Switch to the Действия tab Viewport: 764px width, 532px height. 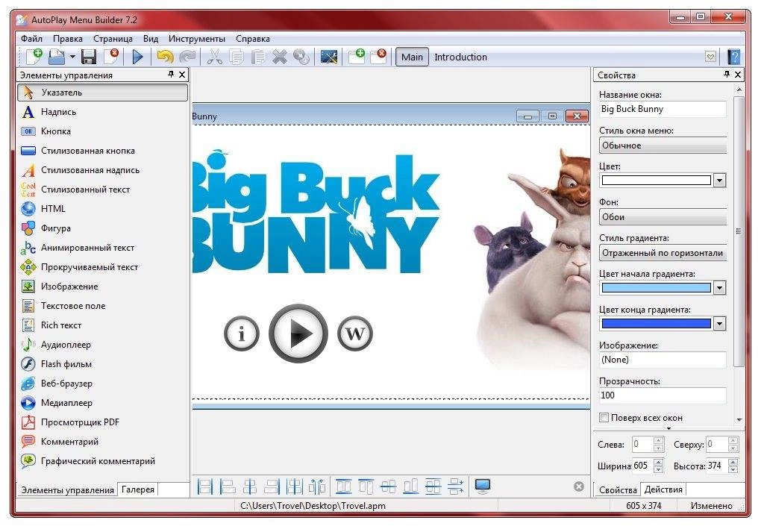[x=663, y=489]
